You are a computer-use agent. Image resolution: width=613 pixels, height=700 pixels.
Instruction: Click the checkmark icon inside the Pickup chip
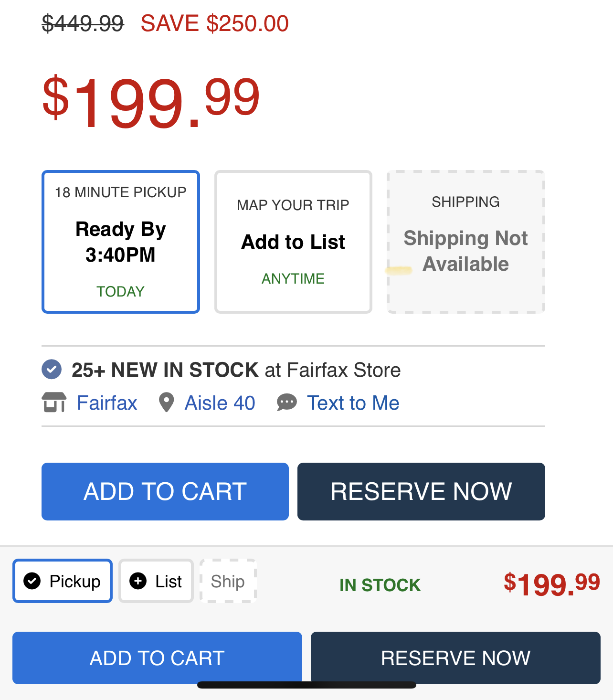(32, 581)
